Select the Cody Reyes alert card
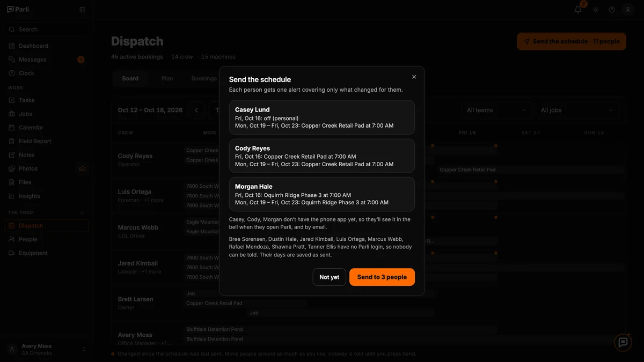The height and width of the screenshot is (362, 644). pos(322,156)
